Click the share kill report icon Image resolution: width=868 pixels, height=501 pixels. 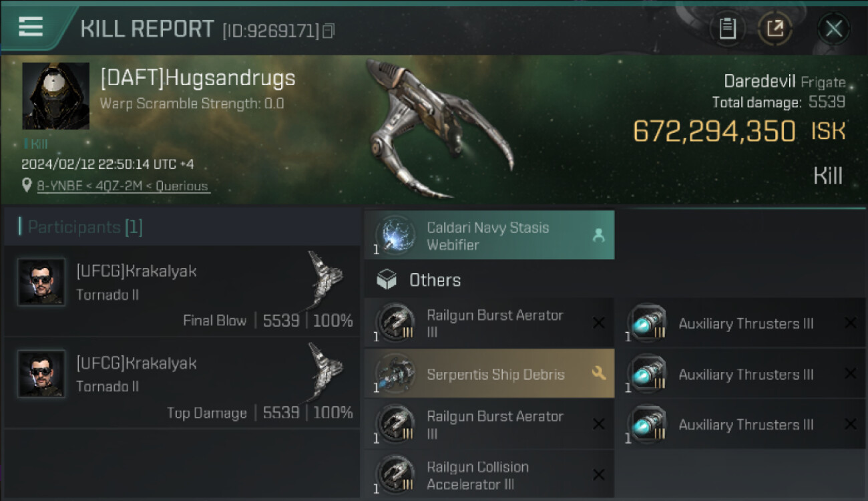(x=775, y=29)
